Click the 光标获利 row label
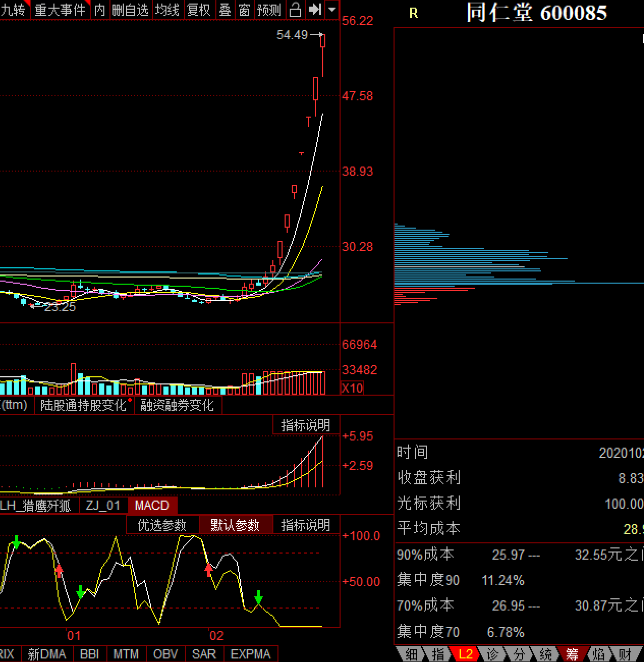Viewport: 644px width, 662px height. tap(429, 503)
